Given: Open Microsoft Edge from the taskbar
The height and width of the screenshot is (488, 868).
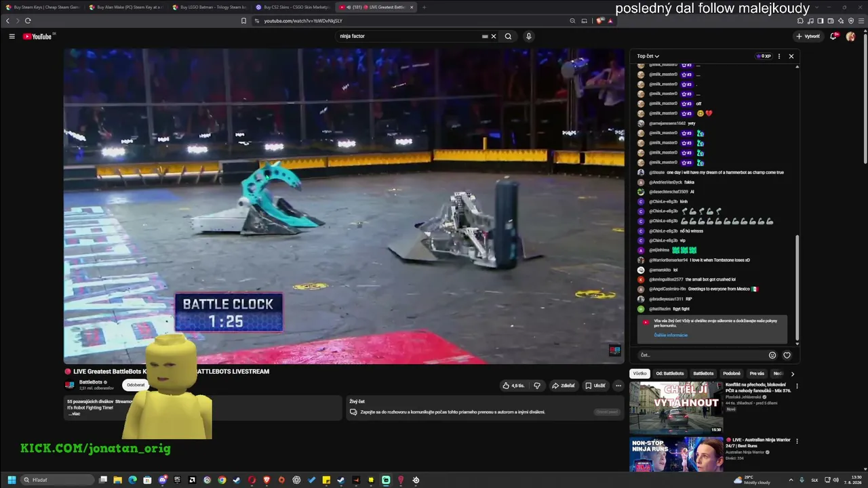Looking at the screenshot, I should [x=132, y=480].
